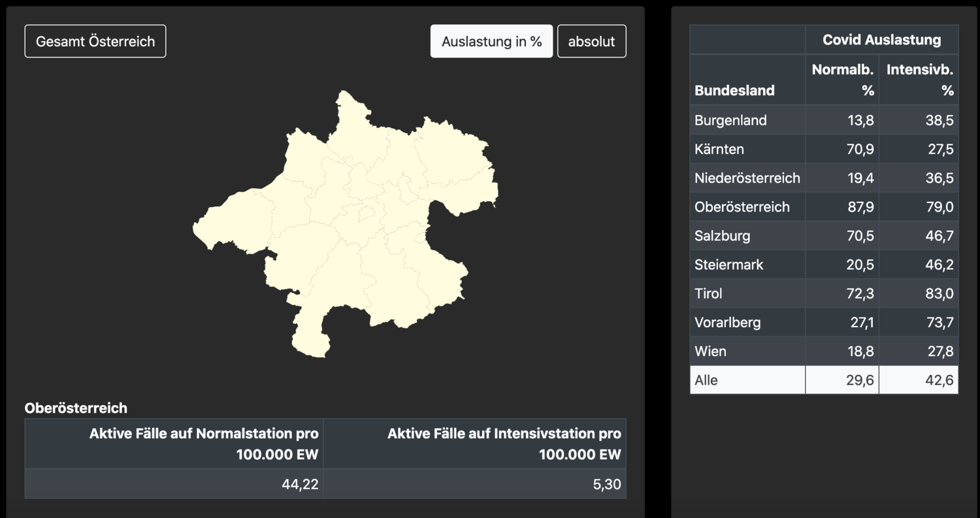The height and width of the screenshot is (518, 980).
Task: Select the Tirol row in the table
Action: tap(747, 293)
